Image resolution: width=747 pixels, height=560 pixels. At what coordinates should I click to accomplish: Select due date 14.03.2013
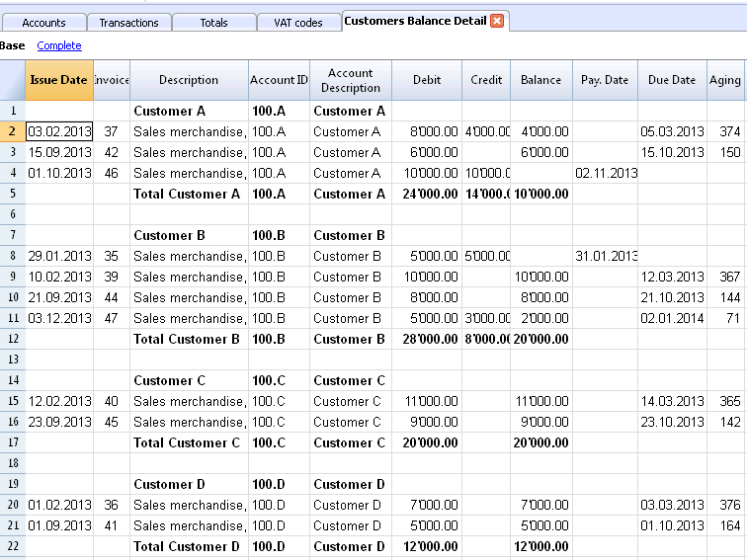tap(672, 401)
